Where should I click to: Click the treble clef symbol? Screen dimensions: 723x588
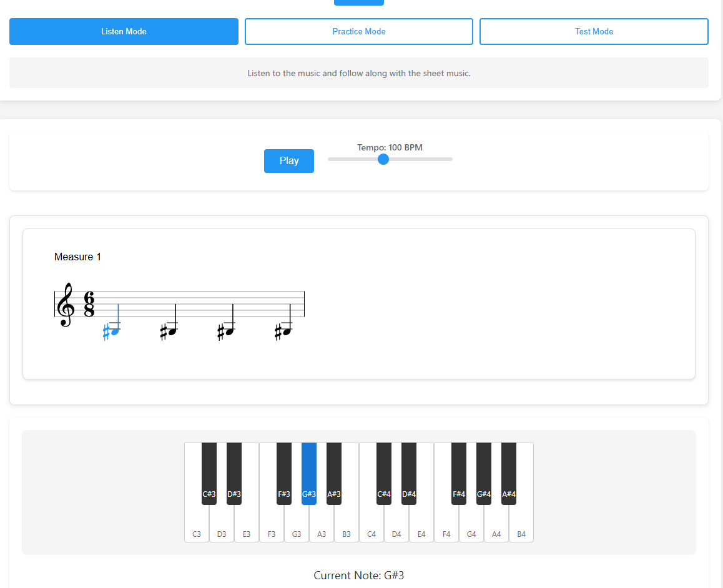[66, 305]
